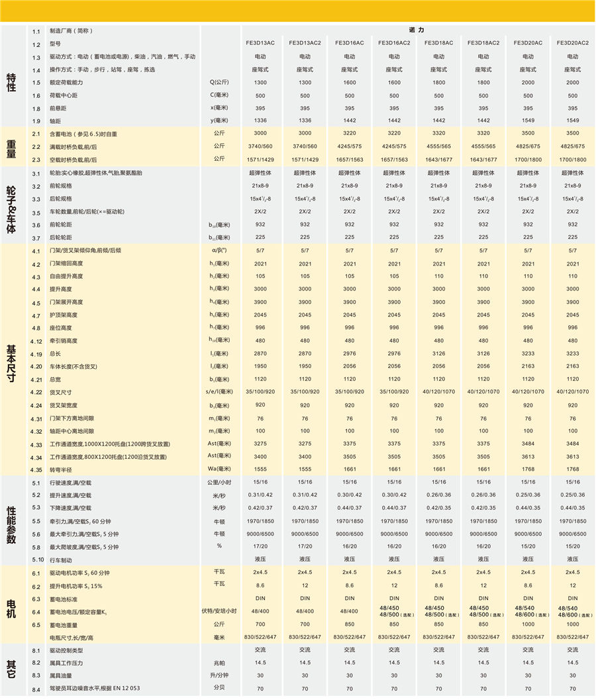Screen dimensions: 596x700
Task: Click the 重量 section label
Action: tap(11, 146)
